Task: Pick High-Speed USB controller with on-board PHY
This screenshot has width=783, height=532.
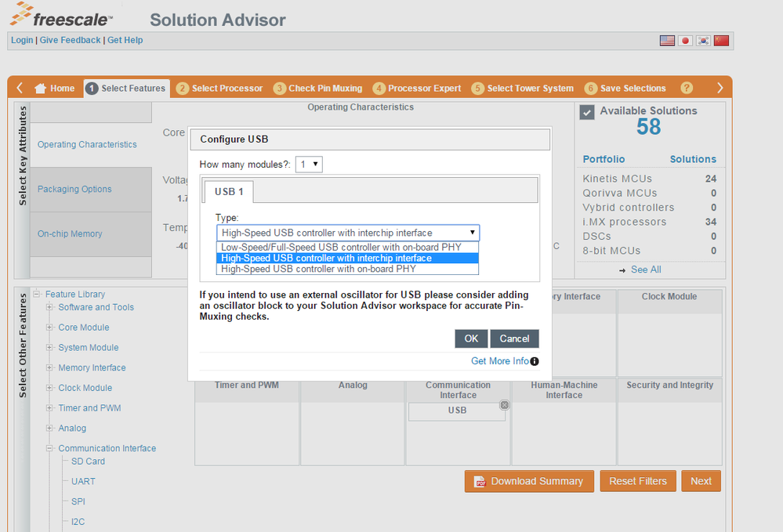Action: click(347, 269)
